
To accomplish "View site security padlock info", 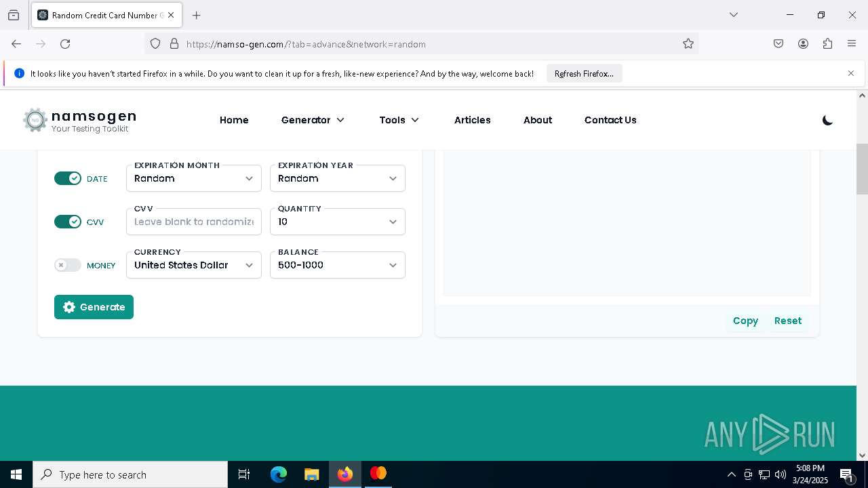I will click(x=174, y=44).
